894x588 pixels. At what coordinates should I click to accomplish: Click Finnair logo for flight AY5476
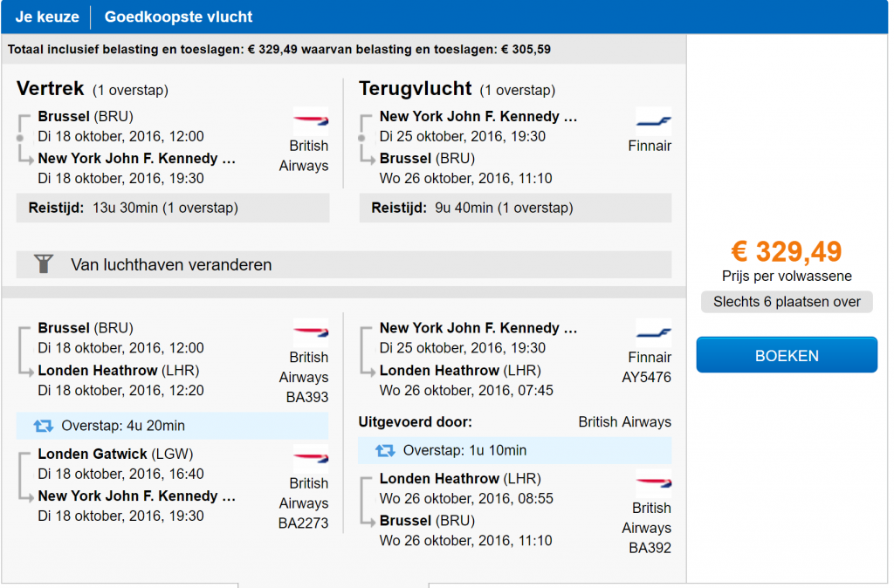(653, 332)
